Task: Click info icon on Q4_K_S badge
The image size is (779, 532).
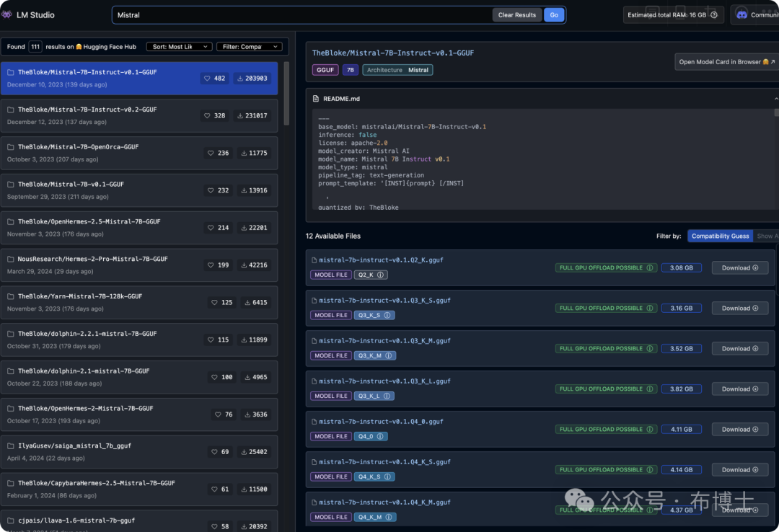Action: point(387,477)
